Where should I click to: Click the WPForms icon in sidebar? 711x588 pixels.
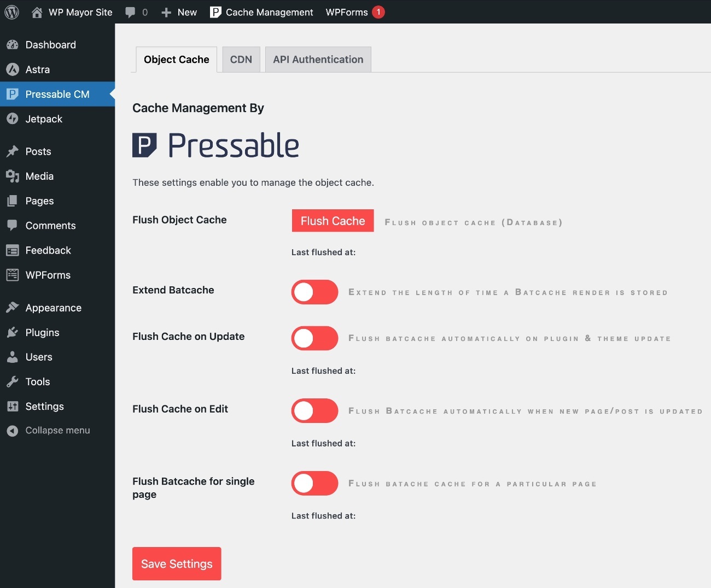[x=13, y=275]
